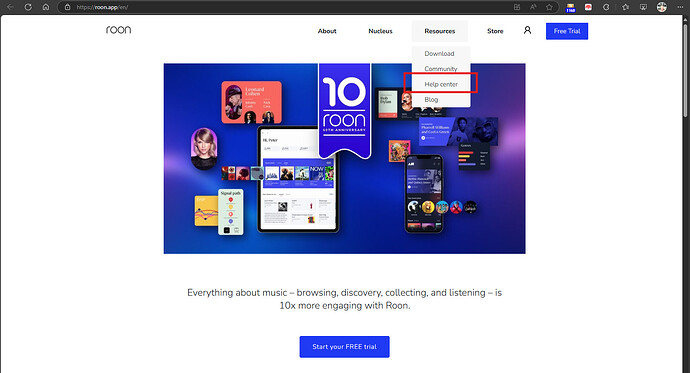
Task: Click the Free Trial button
Action: [567, 31]
